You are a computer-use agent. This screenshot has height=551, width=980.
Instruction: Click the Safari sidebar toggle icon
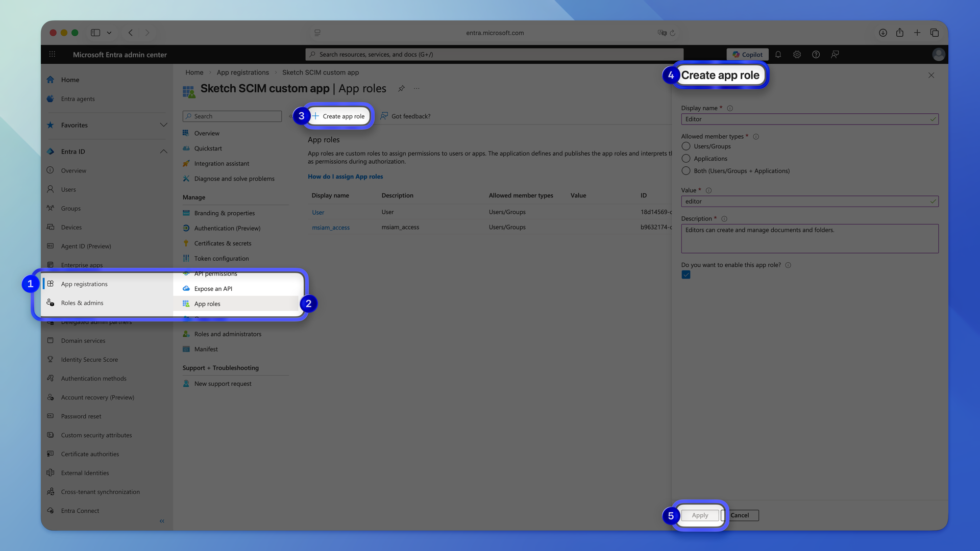click(x=95, y=33)
